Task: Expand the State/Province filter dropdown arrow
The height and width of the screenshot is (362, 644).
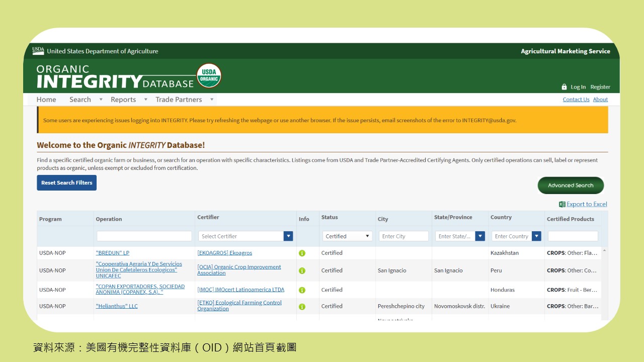Action: [x=480, y=236]
